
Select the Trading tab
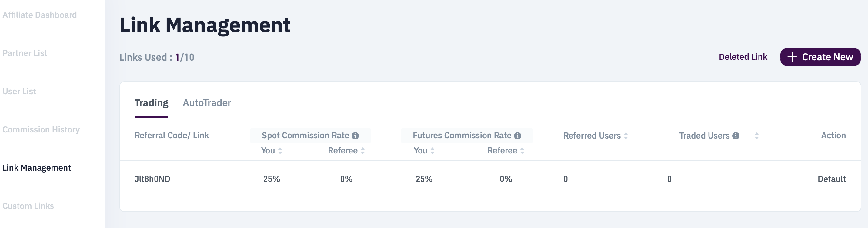(151, 103)
